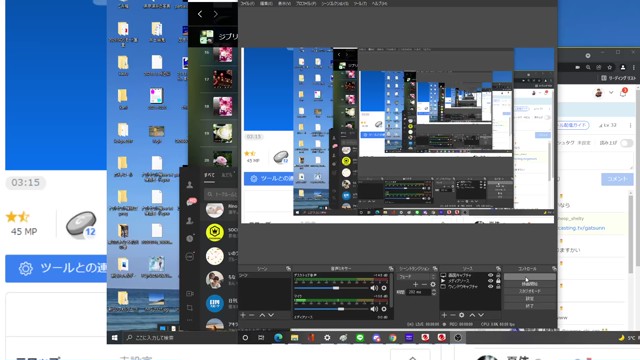Remove scene transition with minus icon
The width and height of the screenshot is (640, 360).
click(x=424, y=284)
